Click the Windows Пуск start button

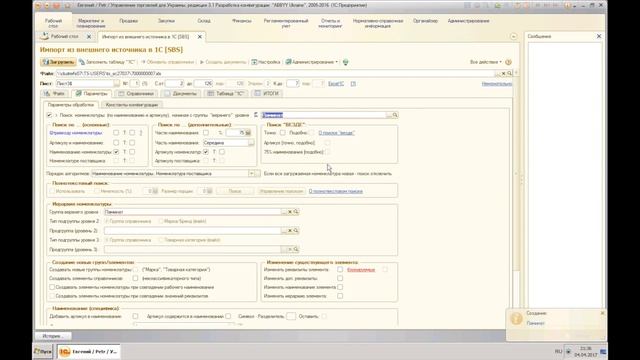tap(43, 351)
